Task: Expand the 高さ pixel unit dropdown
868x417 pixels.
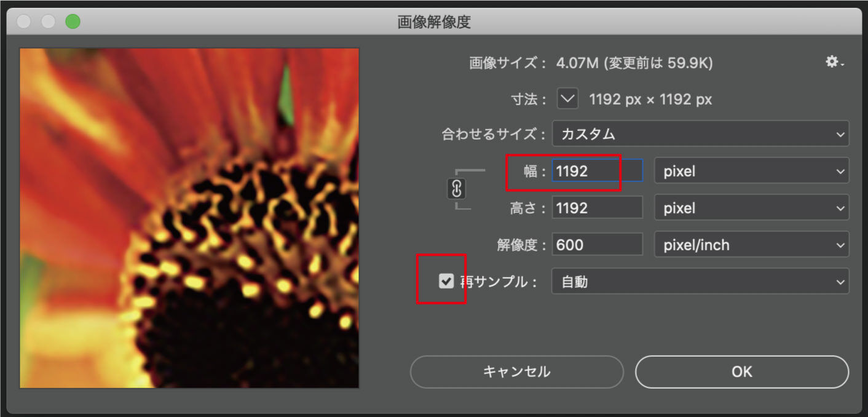Action: 751,208
